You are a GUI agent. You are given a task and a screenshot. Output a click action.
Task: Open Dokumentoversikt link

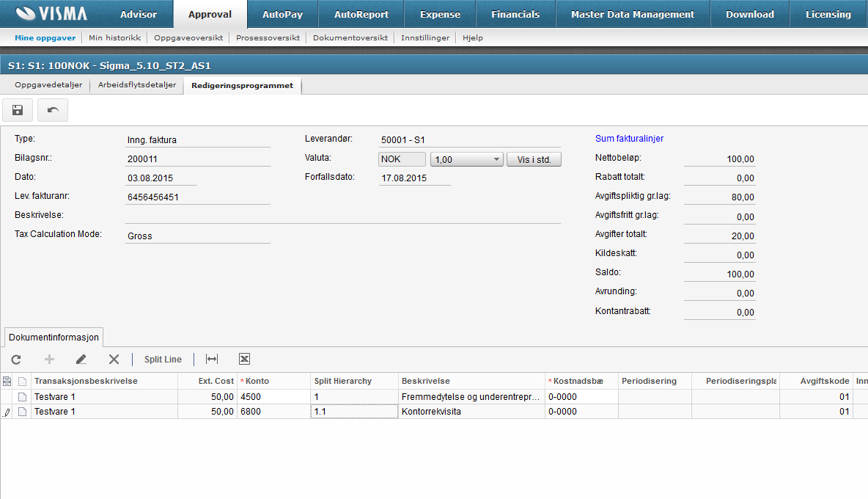(x=350, y=37)
